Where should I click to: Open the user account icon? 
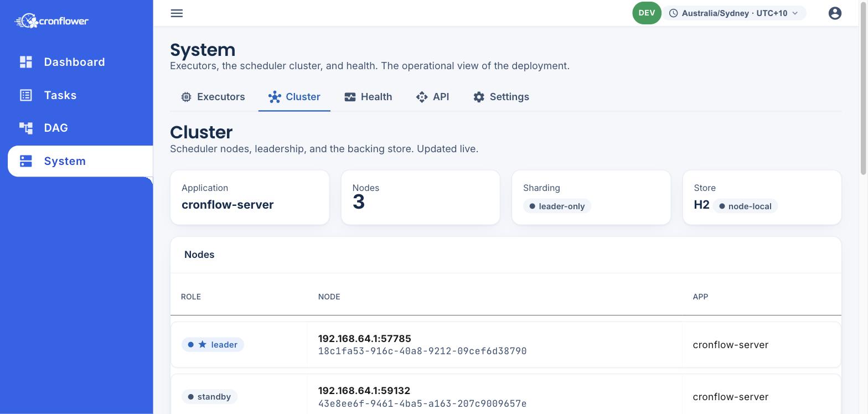835,13
